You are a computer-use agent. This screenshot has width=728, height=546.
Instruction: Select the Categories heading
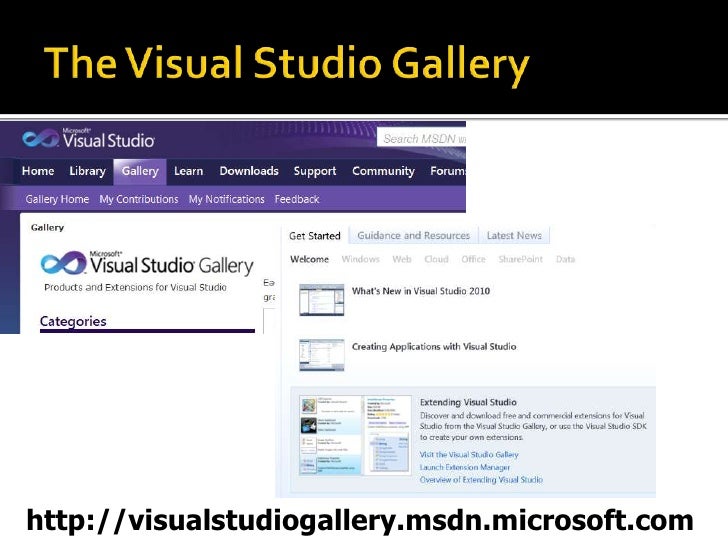pyautogui.click(x=73, y=321)
